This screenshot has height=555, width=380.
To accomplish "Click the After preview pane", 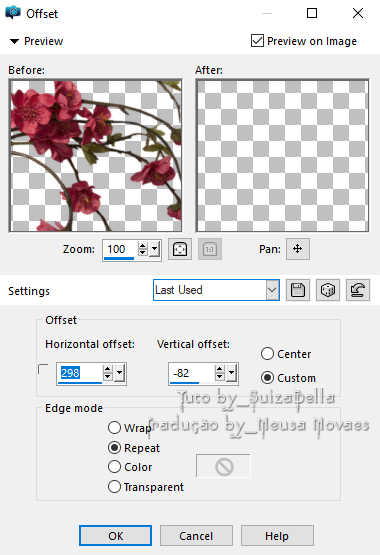I will coord(282,155).
